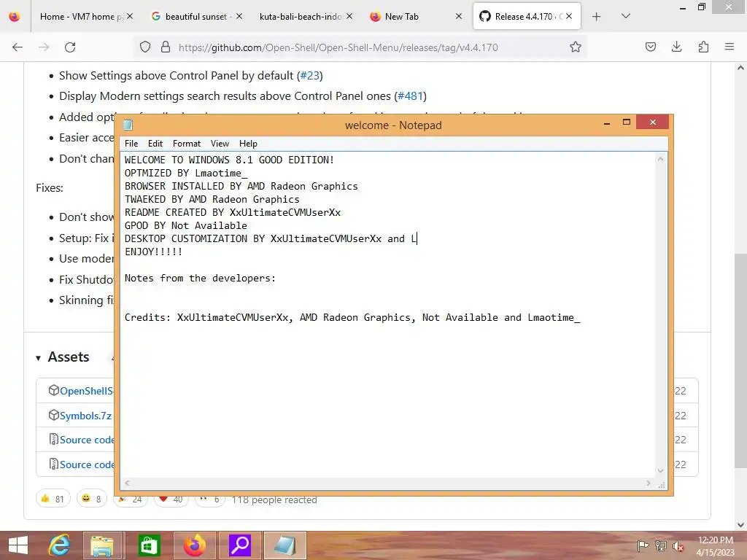
Task: Launch Internet Explorer from taskbar
Action: point(60,545)
